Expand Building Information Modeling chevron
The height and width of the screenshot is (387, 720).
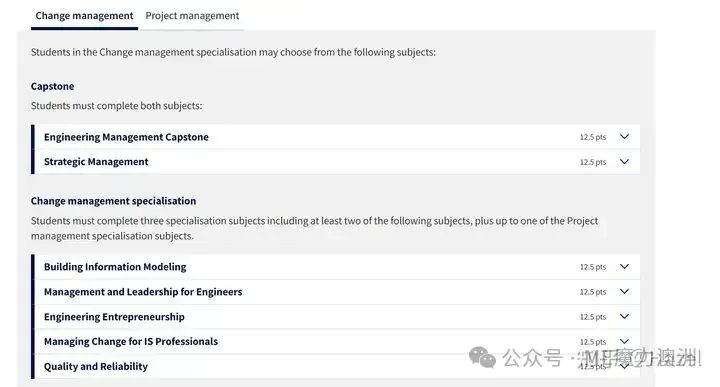(x=624, y=266)
